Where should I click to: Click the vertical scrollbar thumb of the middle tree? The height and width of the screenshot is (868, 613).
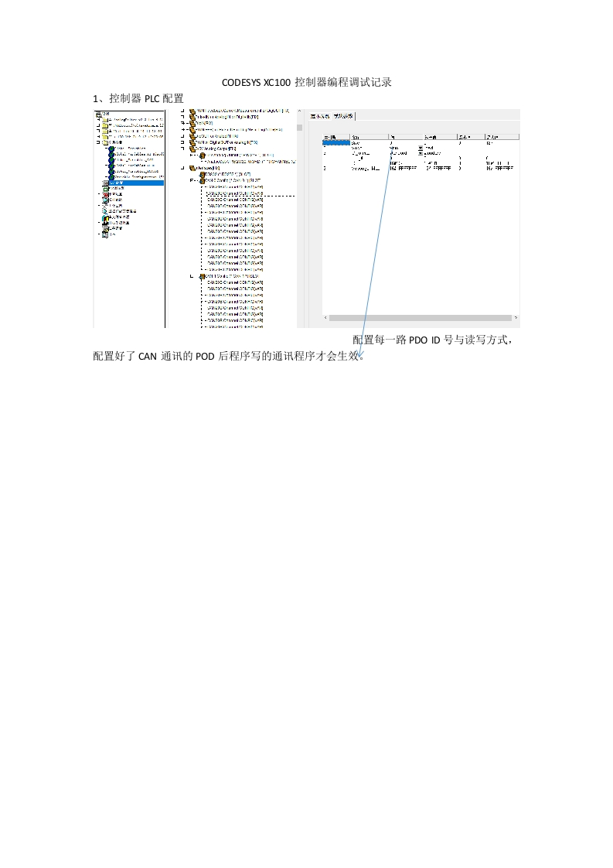(299, 128)
